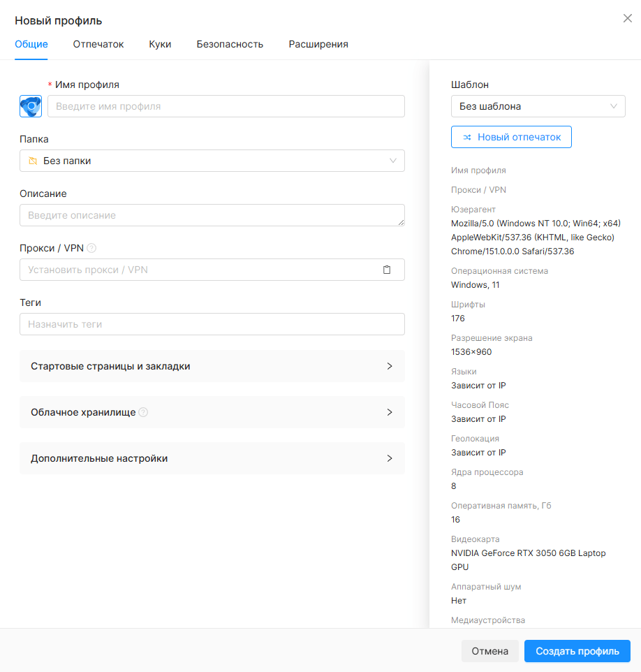Click the Аппаратный шум value Нет
The width and height of the screenshot is (641, 672).
[459, 601]
